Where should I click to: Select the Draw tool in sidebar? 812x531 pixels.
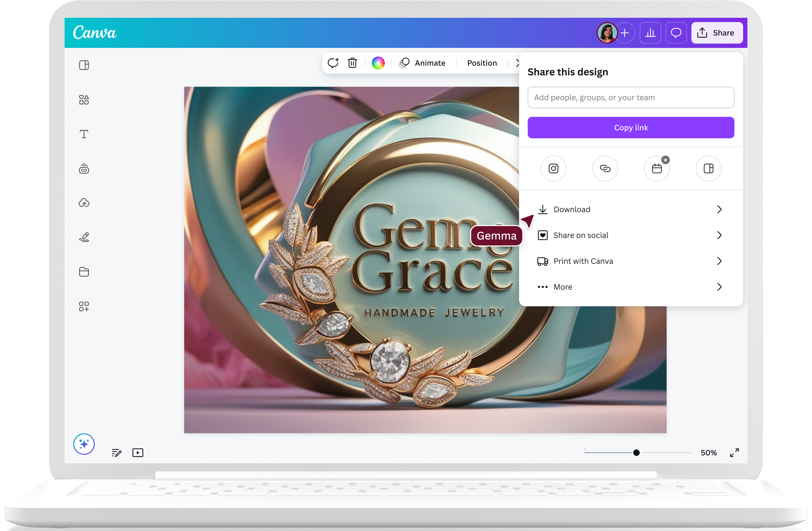pos(84,237)
